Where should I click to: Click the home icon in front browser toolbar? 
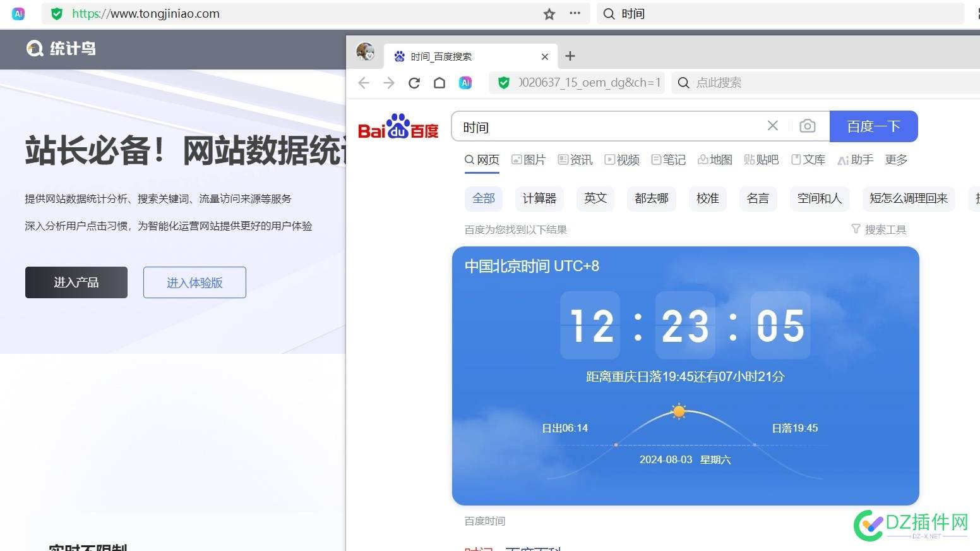point(439,83)
